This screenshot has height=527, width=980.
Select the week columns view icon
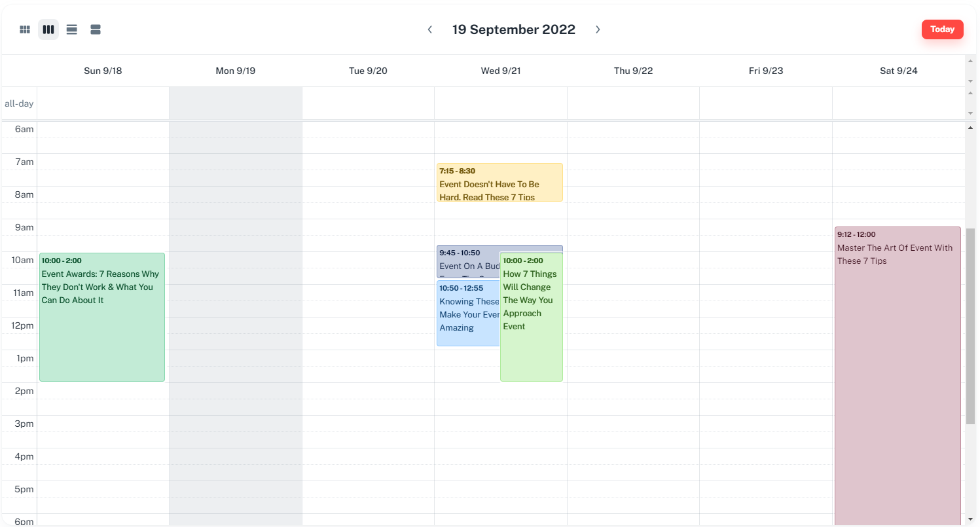48,29
